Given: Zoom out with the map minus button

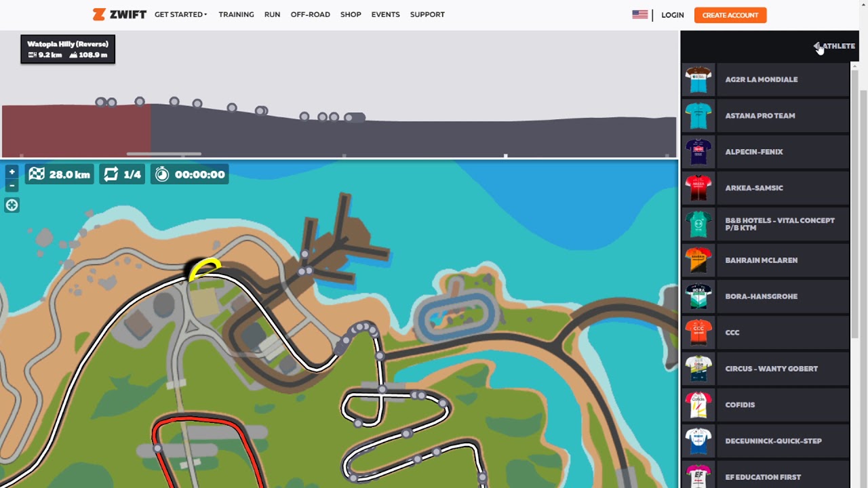Looking at the screenshot, I should point(12,185).
